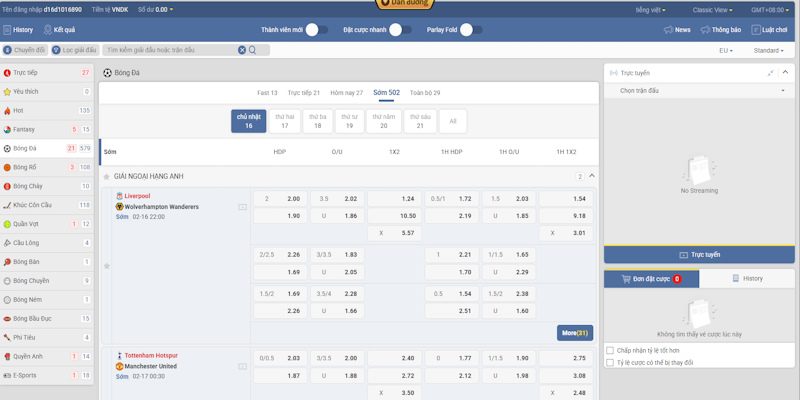The height and width of the screenshot is (400, 800).
Task: Open Yêu thích favorites star
Action: tap(7, 92)
